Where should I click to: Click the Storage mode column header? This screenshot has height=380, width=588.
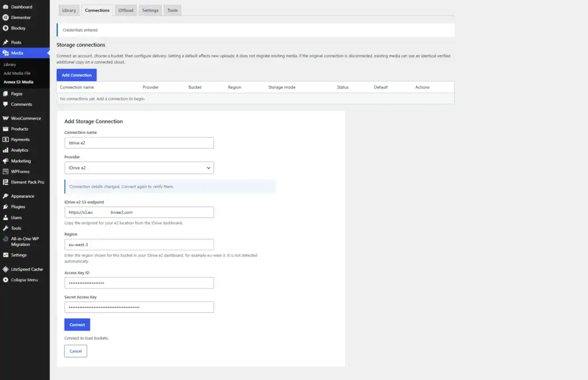pos(281,87)
